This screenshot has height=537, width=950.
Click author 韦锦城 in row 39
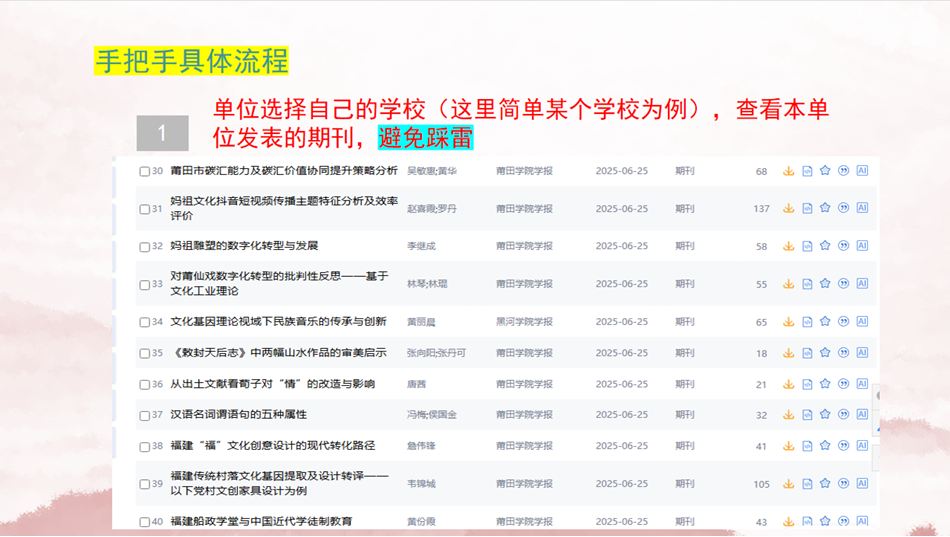[x=421, y=484]
